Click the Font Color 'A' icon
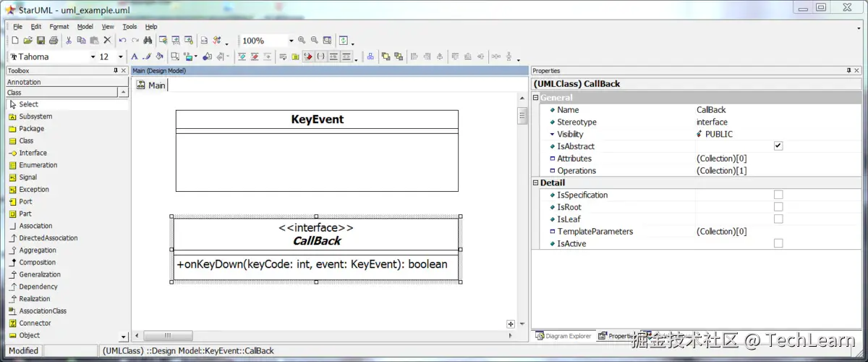Image resolution: width=868 pixels, height=362 pixels. [x=135, y=56]
